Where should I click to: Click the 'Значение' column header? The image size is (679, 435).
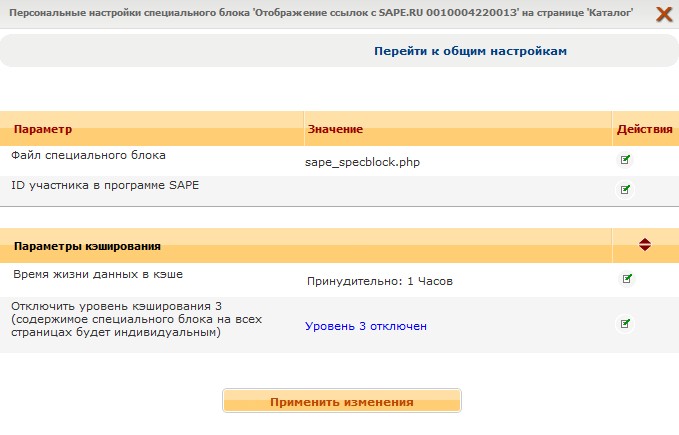point(335,130)
